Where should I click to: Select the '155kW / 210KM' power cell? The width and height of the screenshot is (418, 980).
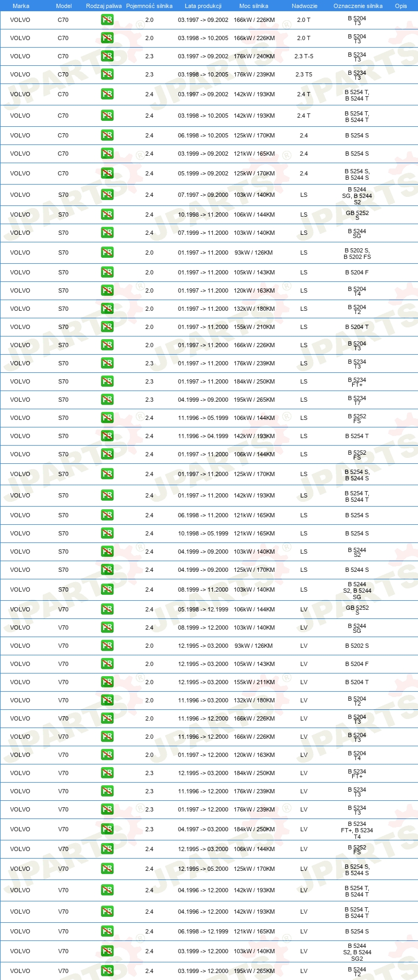(x=254, y=327)
